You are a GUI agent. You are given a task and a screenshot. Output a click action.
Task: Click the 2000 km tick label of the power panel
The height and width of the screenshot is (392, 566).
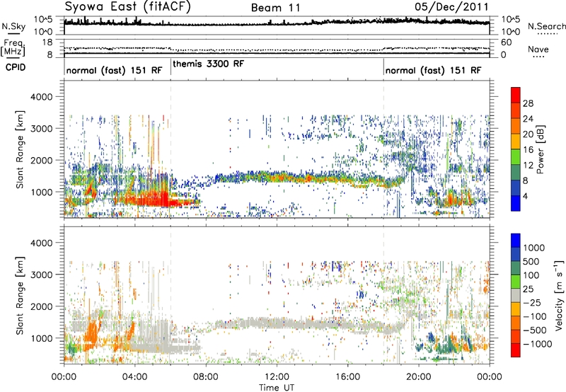click(41, 160)
